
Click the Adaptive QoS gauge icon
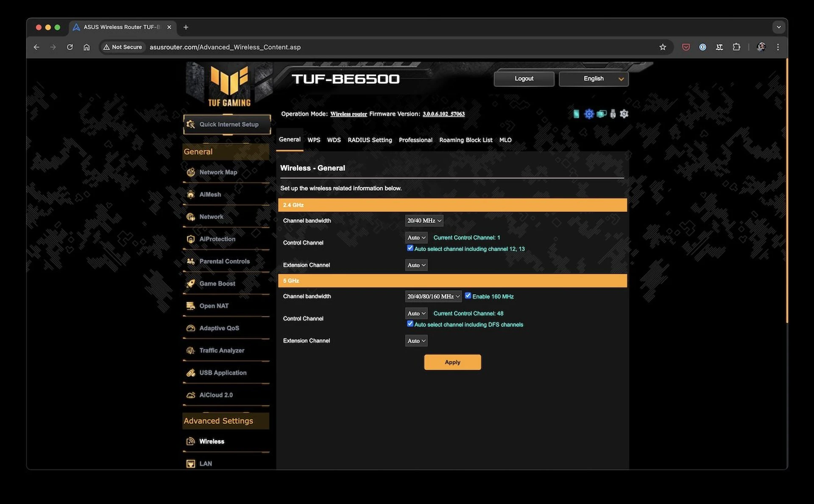pyautogui.click(x=191, y=328)
